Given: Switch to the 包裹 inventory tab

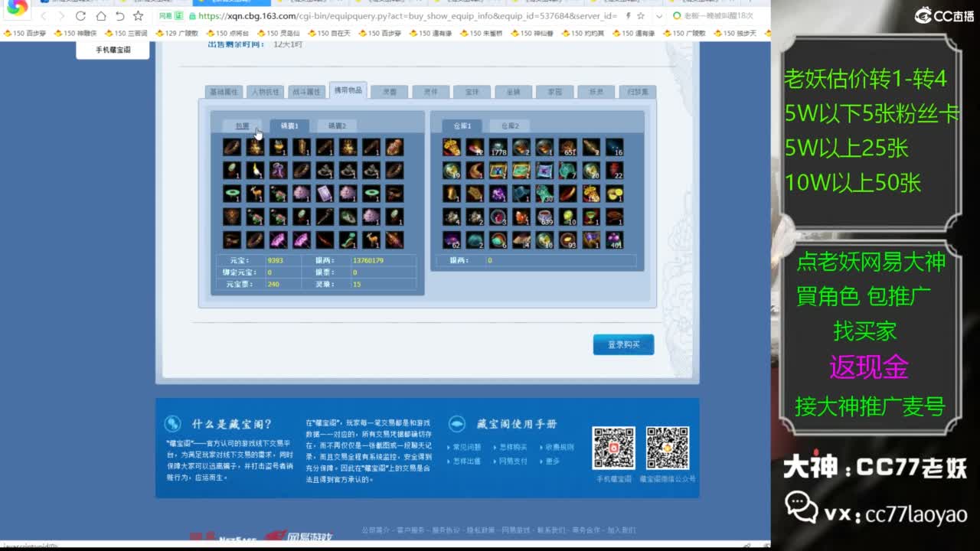Looking at the screenshot, I should (242, 126).
